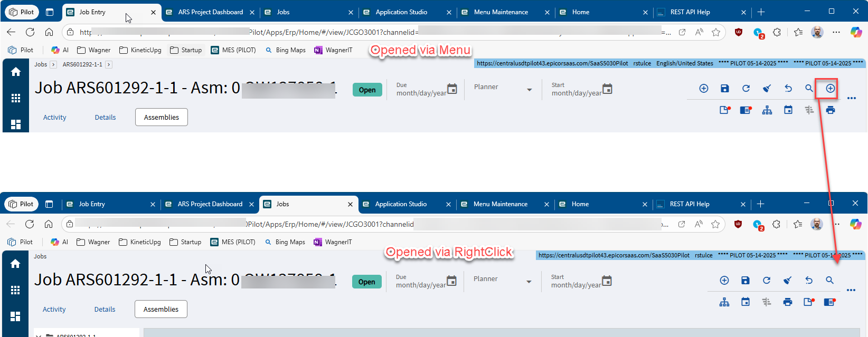Image resolution: width=868 pixels, height=337 pixels.
Task: Click memo page icon with red dot, bottom window
Action: [x=809, y=302]
